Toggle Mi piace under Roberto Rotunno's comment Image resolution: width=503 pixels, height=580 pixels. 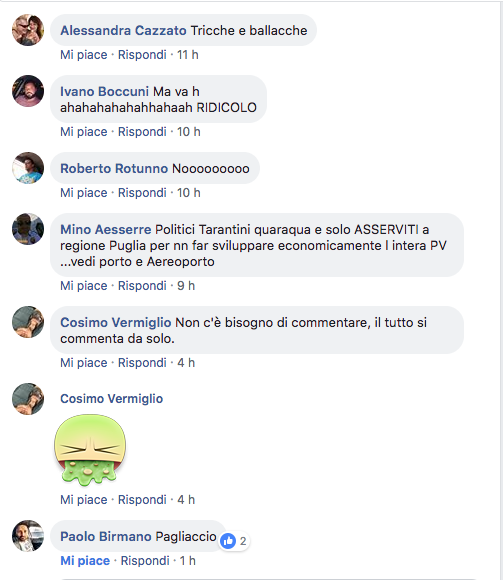(x=84, y=193)
